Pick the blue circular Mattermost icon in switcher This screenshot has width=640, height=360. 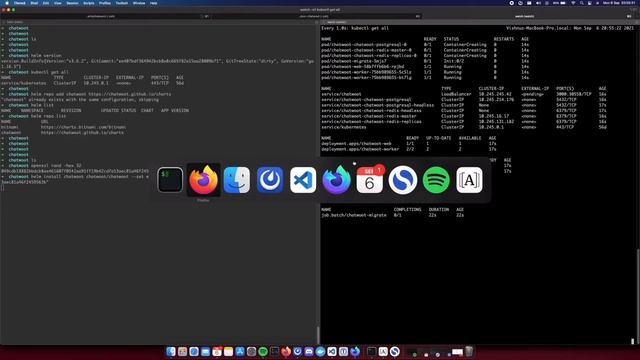click(x=270, y=180)
